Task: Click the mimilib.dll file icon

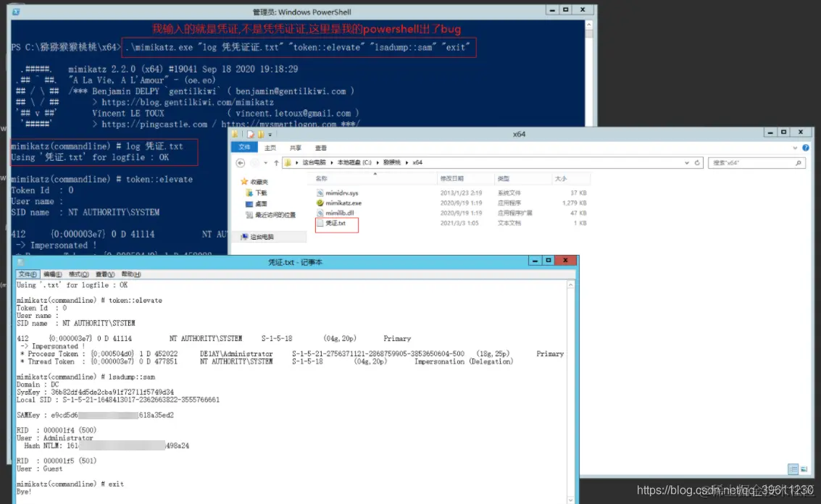Action: pos(320,213)
